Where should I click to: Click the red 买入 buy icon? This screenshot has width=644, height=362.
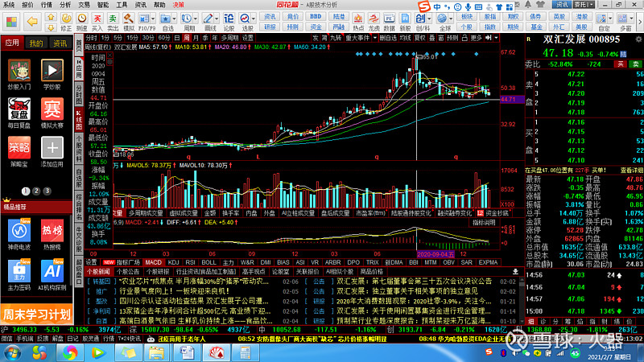[x=97, y=22]
